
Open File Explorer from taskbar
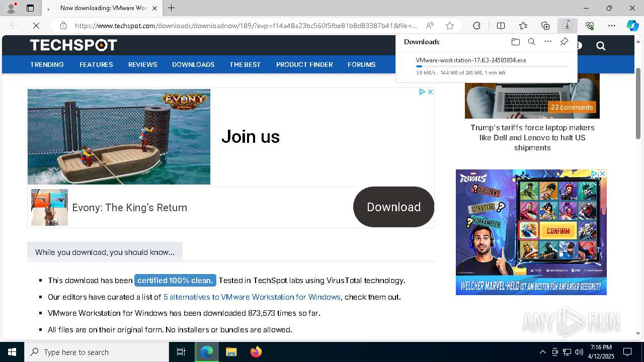click(x=231, y=352)
